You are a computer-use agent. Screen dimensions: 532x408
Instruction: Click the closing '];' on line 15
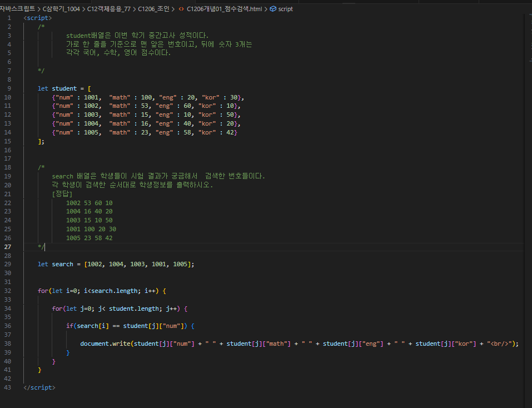[41, 141]
